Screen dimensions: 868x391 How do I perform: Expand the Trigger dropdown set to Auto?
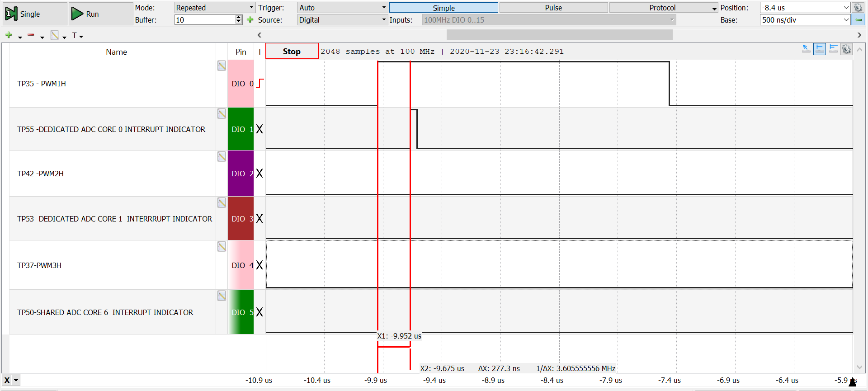[x=342, y=8]
